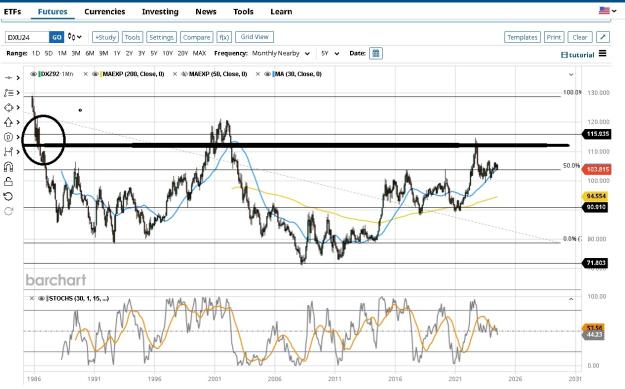Click the green color marker of DXZ92
625x389 pixels.
point(40,74)
